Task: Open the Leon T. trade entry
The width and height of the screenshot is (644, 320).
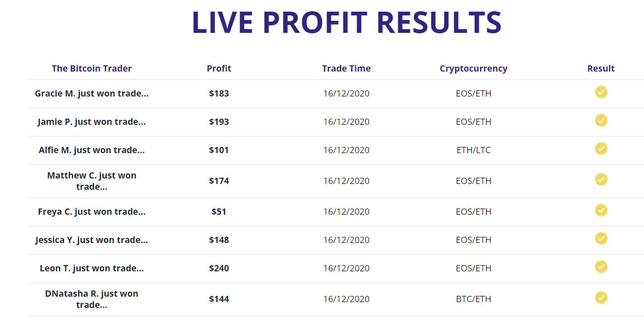Action: (x=92, y=268)
